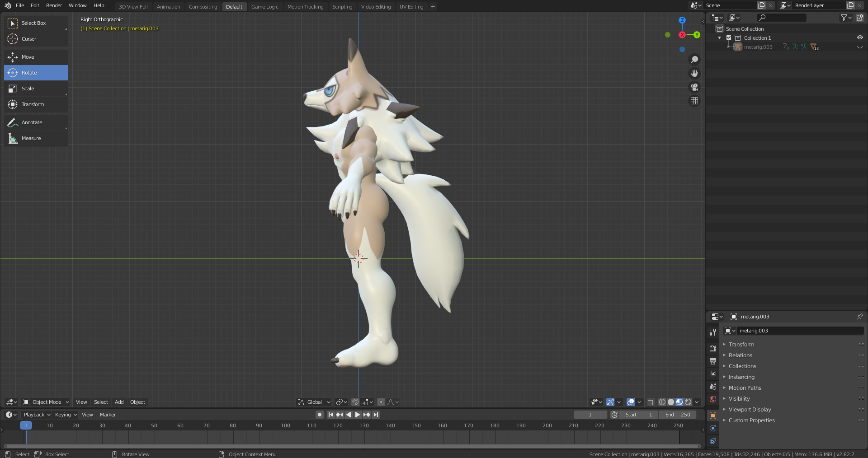Switch perspective/orthographic grid icon
Screen dimensions: 868x458
pos(694,101)
